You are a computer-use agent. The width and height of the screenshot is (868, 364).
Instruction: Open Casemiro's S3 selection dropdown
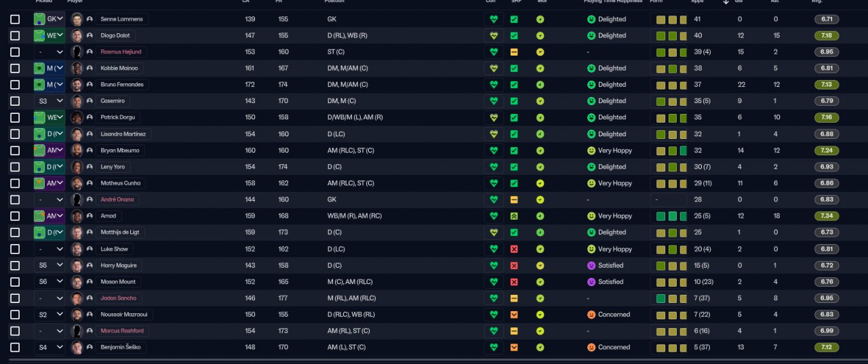tap(50, 101)
